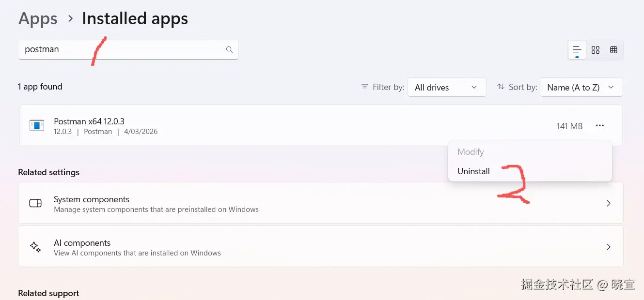This screenshot has height=300, width=644.
Task: Click the System components icon
Action: [x=35, y=203]
